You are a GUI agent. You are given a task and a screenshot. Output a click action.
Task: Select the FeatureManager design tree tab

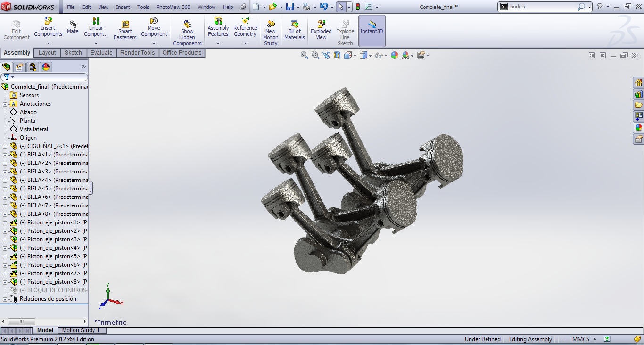(x=6, y=67)
